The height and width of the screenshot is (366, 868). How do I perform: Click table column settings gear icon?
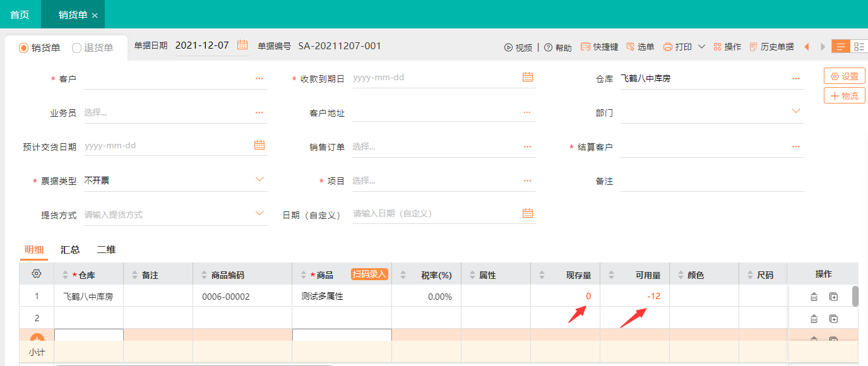pyautogui.click(x=37, y=274)
